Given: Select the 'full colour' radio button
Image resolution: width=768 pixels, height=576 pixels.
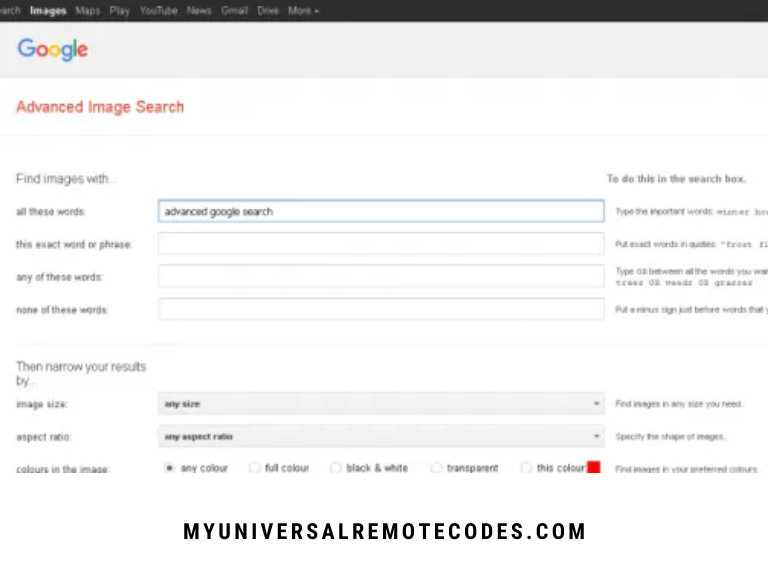Looking at the screenshot, I should [254, 468].
